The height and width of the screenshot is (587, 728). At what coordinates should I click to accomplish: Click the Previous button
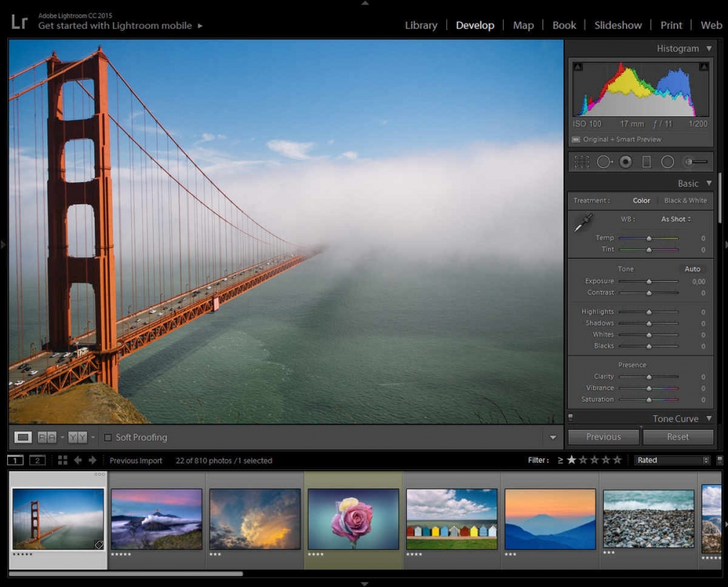(603, 436)
